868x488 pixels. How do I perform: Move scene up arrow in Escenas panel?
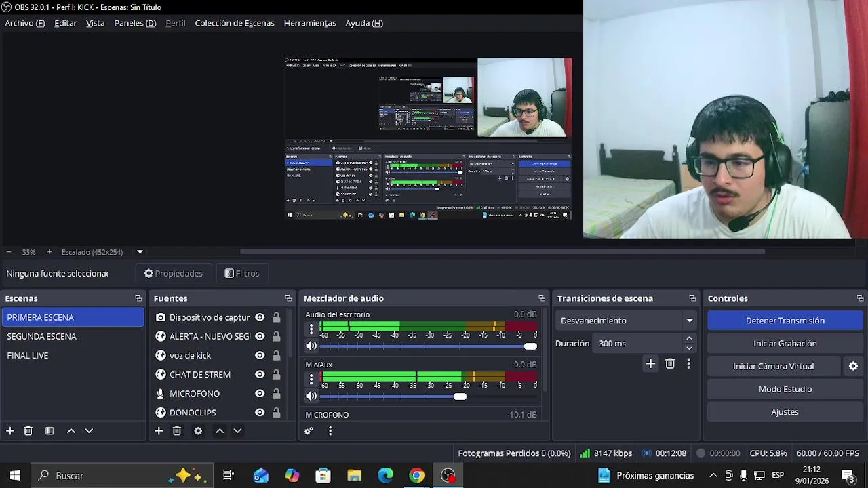pos(71,431)
